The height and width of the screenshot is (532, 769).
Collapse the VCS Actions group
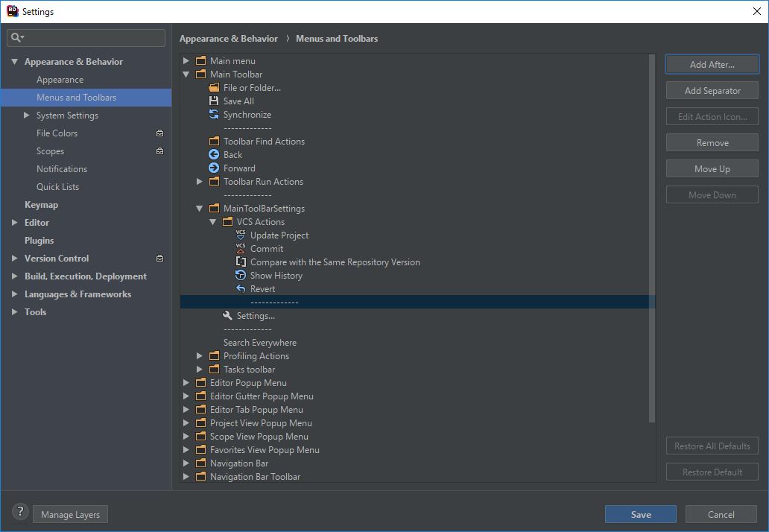pyautogui.click(x=213, y=221)
